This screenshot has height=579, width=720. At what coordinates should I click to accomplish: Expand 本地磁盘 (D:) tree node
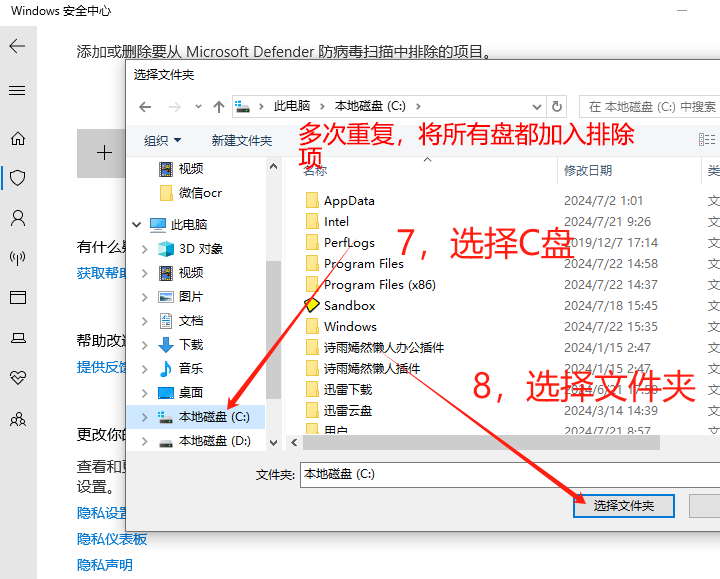[x=145, y=441]
